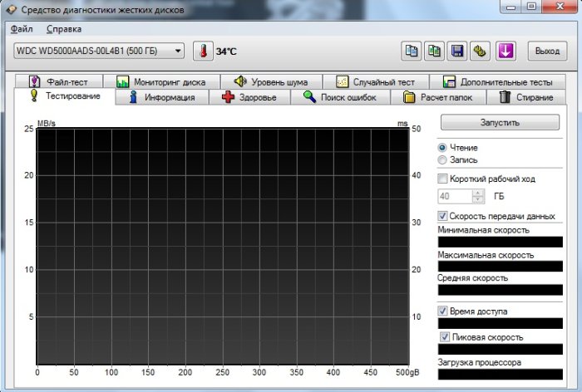Viewport: 582px width, 392px height.
Task: Select the Чтение radio button
Action: [x=442, y=147]
